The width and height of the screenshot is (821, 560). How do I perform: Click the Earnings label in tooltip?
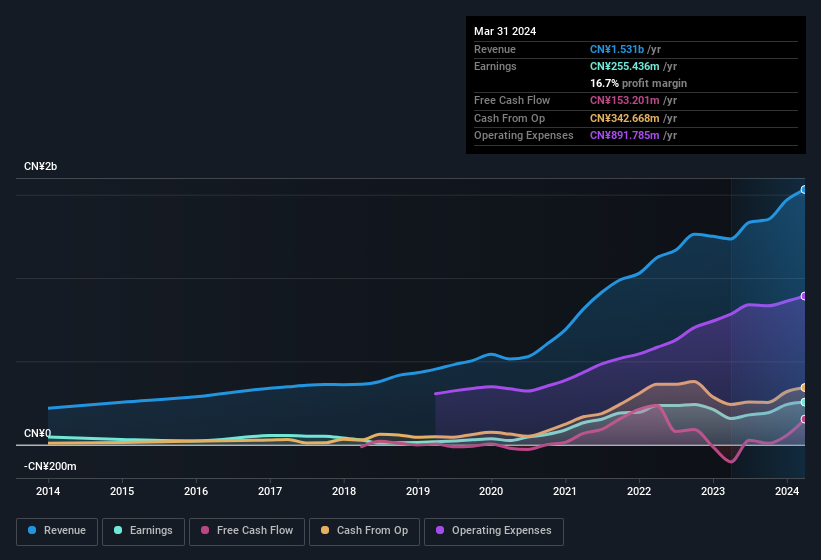click(495, 66)
